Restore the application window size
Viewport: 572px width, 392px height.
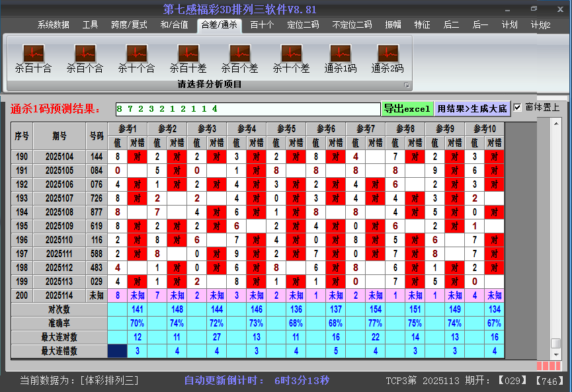click(534, 9)
